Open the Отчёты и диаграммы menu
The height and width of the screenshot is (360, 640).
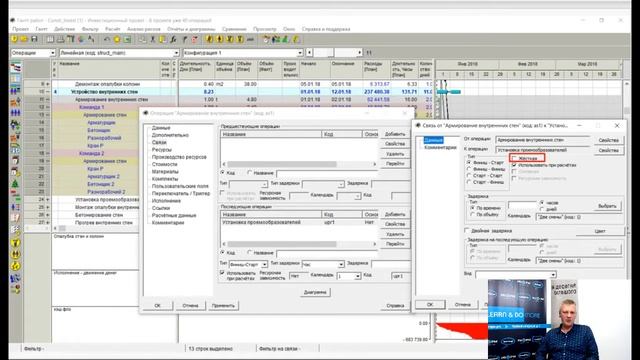coord(191,29)
